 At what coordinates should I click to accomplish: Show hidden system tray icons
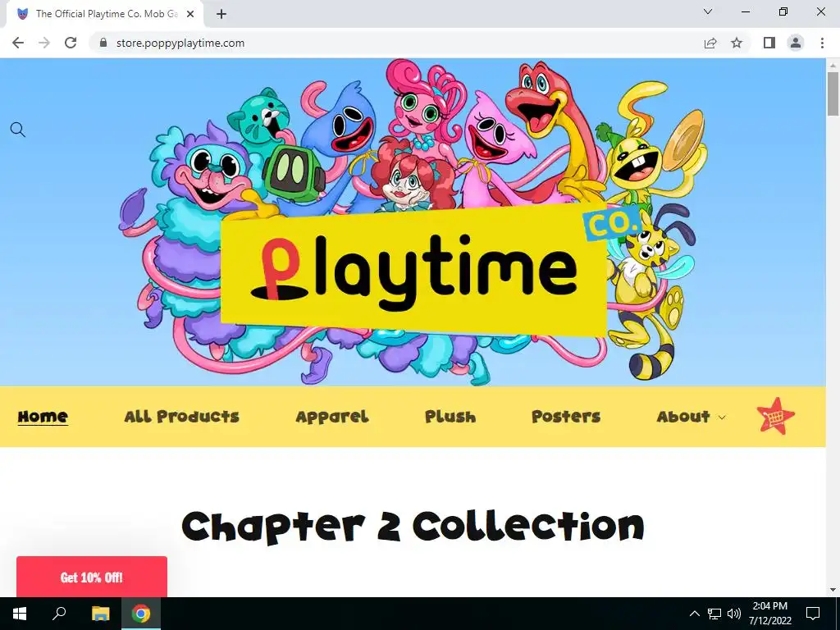(x=694, y=614)
